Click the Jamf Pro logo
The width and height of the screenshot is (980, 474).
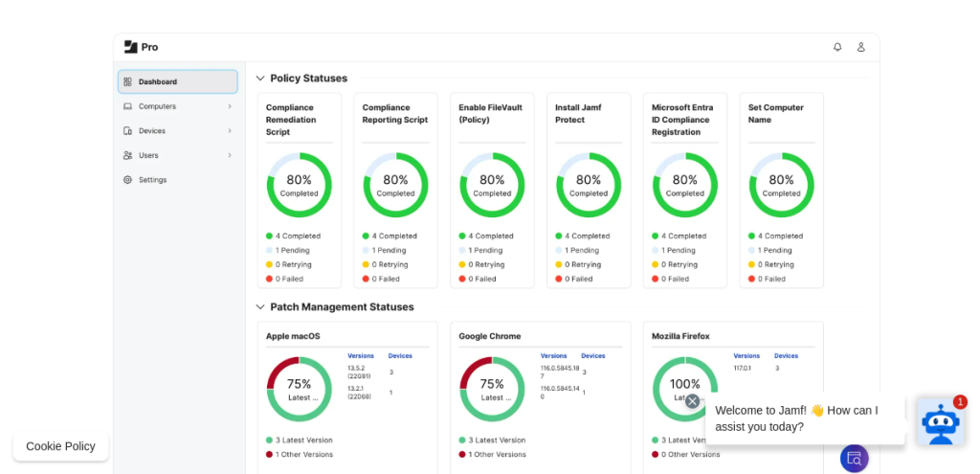(x=141, y=47)
